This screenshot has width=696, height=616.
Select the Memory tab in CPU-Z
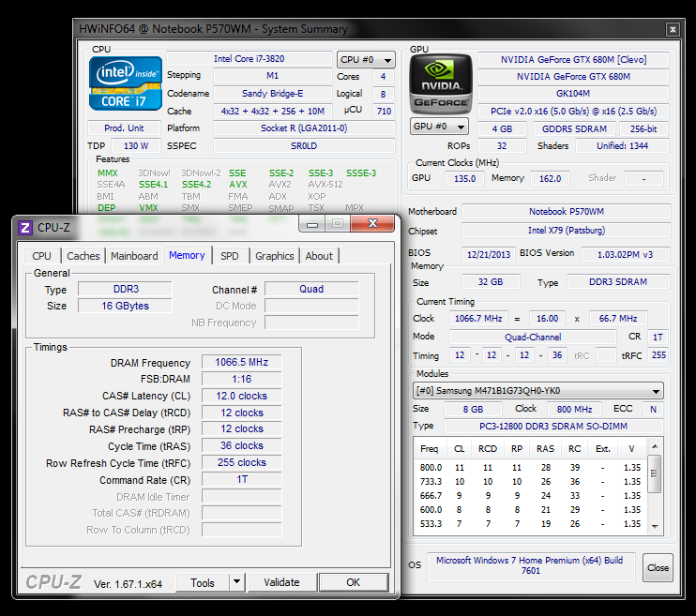pyautogui.click(x=187, y=255)
